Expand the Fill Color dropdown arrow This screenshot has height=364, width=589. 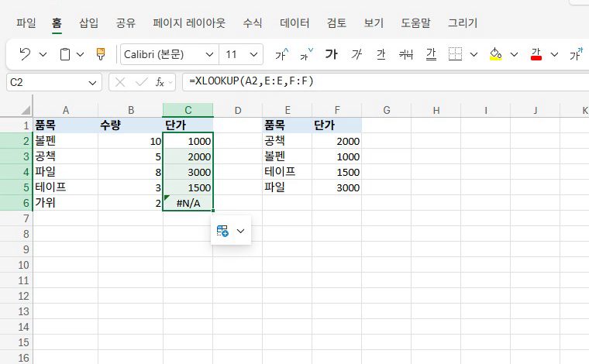coord(515,55)
